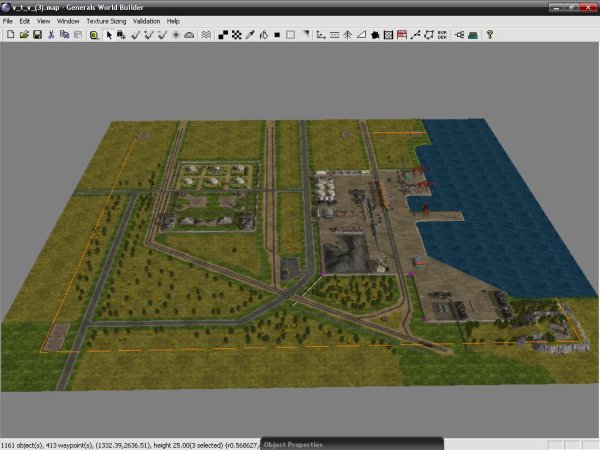Select the Border tool in the toolbar

[441, 34]
